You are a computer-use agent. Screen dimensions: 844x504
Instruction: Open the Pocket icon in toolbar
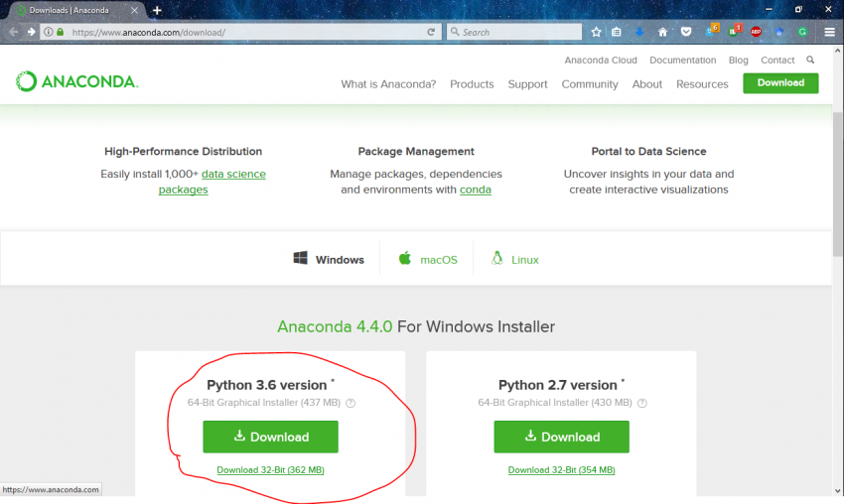(686, 32)
